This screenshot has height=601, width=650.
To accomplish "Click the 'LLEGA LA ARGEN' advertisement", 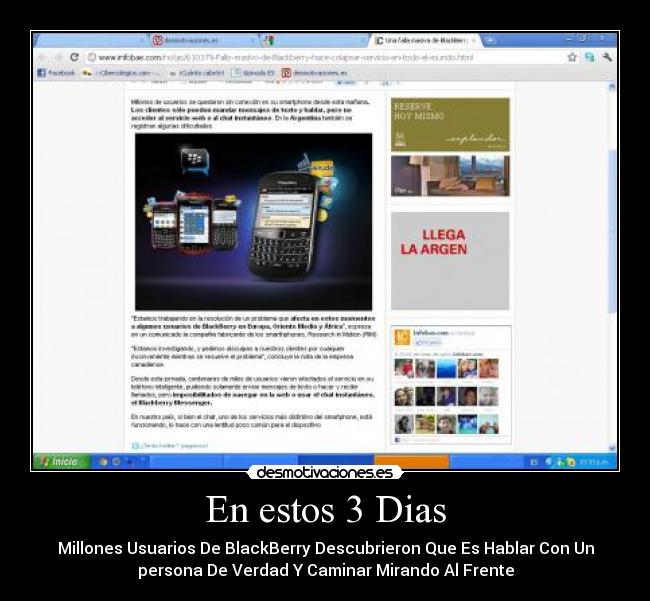I will [450, 261].
